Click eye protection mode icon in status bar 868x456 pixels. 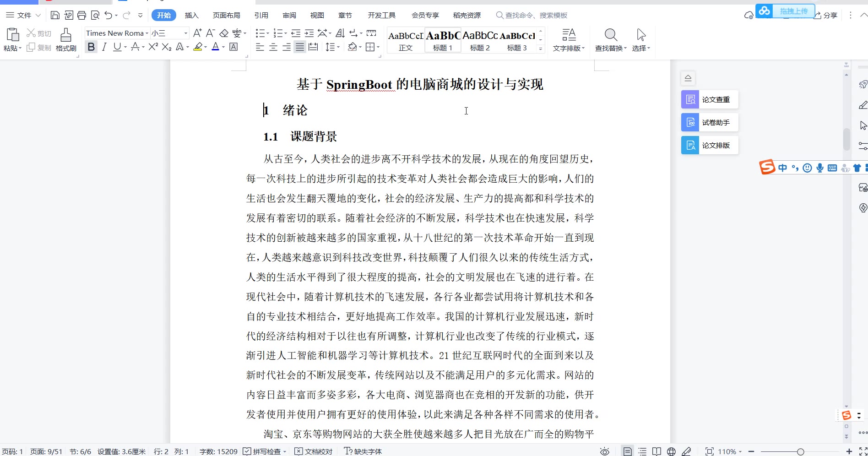tap(605, 451)
